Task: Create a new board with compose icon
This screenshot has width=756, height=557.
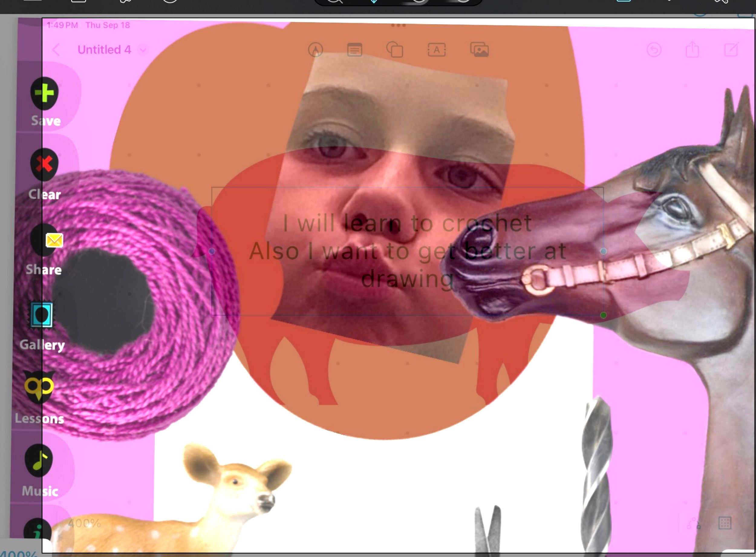Action: pos(731,50)
